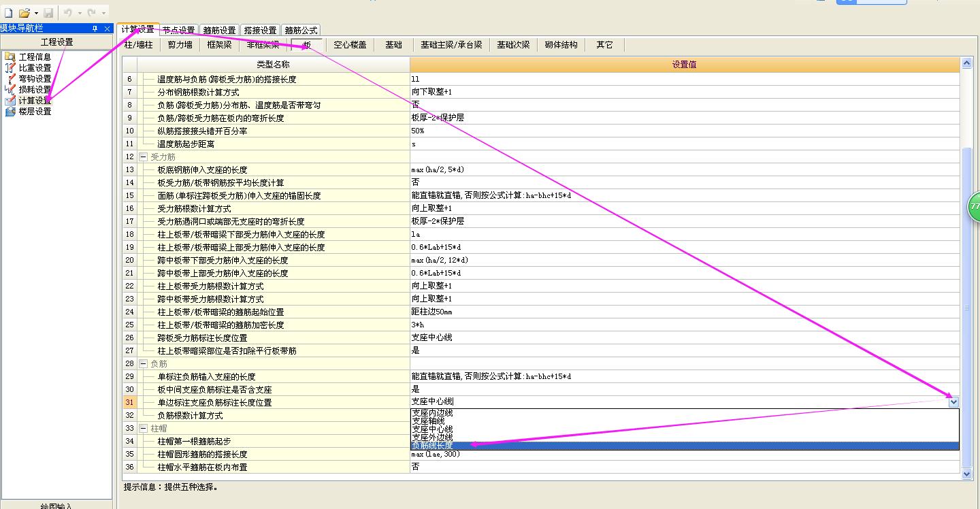
Task: Click row number 20 in the table
Action: (130, 260)
